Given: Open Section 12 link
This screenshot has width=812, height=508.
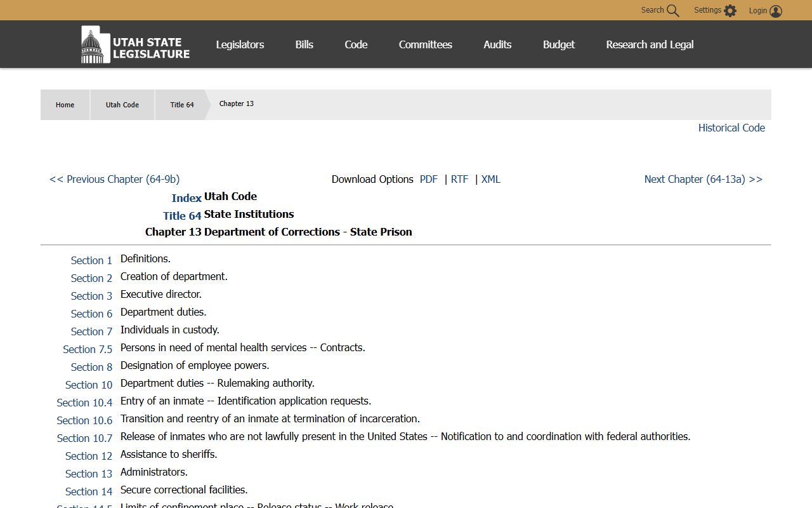Looking at the screenshot, I should [x=89, y=456].
